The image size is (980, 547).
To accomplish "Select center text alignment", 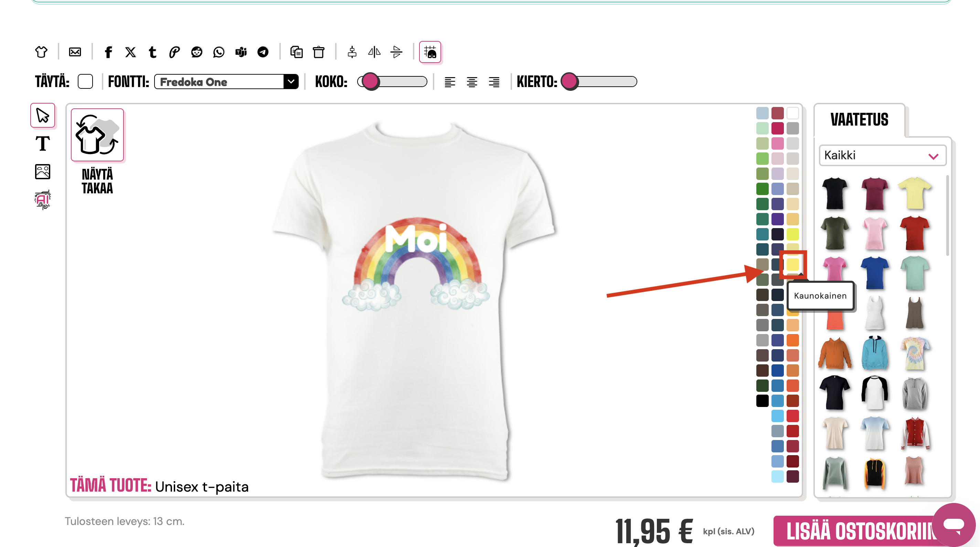I will (472, 82).
